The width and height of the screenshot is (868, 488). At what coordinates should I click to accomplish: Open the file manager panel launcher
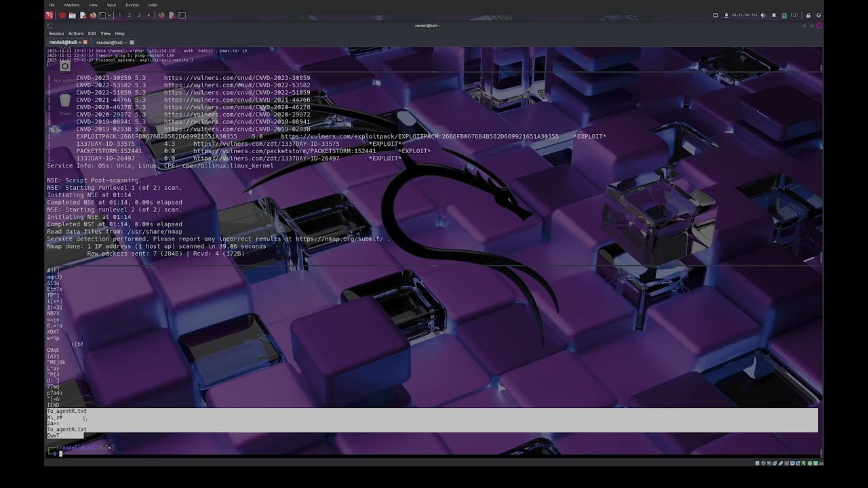[x=73, y=15]
